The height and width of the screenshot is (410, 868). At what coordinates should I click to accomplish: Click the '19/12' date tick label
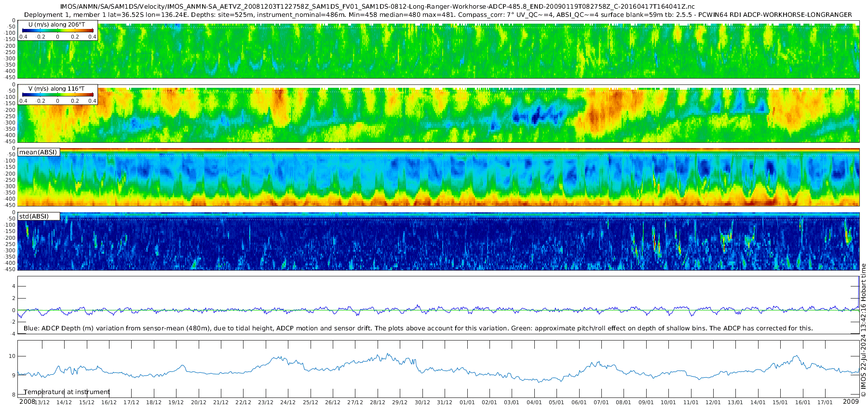pyautogui.click(x=176, y=403)
